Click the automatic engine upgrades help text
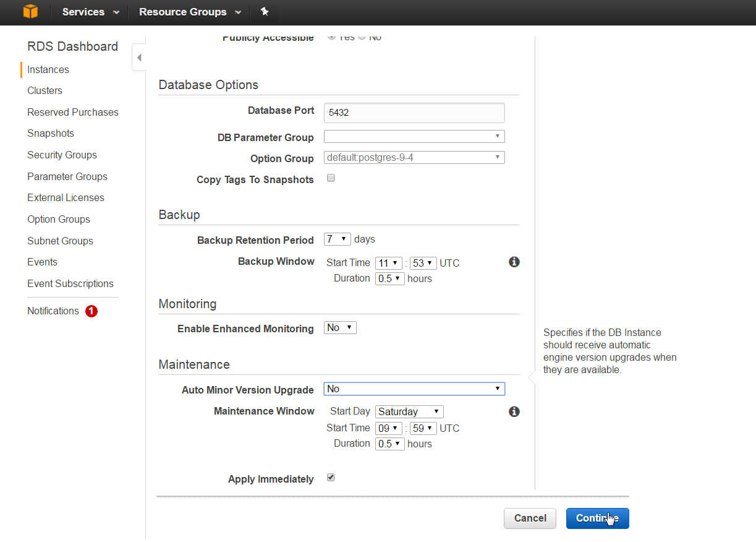The width and height of the screenshot is (756, 542). click(610, 351)
